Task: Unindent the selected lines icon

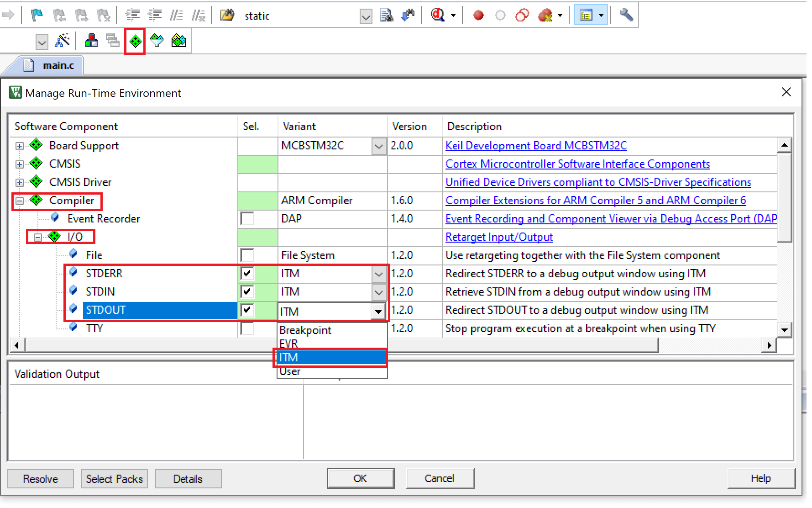Action: coord(155,15)
